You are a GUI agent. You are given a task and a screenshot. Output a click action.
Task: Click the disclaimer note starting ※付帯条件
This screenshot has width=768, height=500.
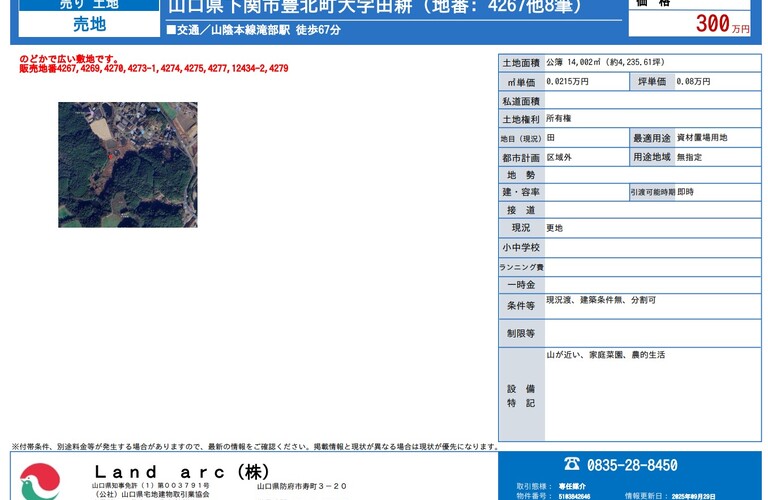click(255, 447)
